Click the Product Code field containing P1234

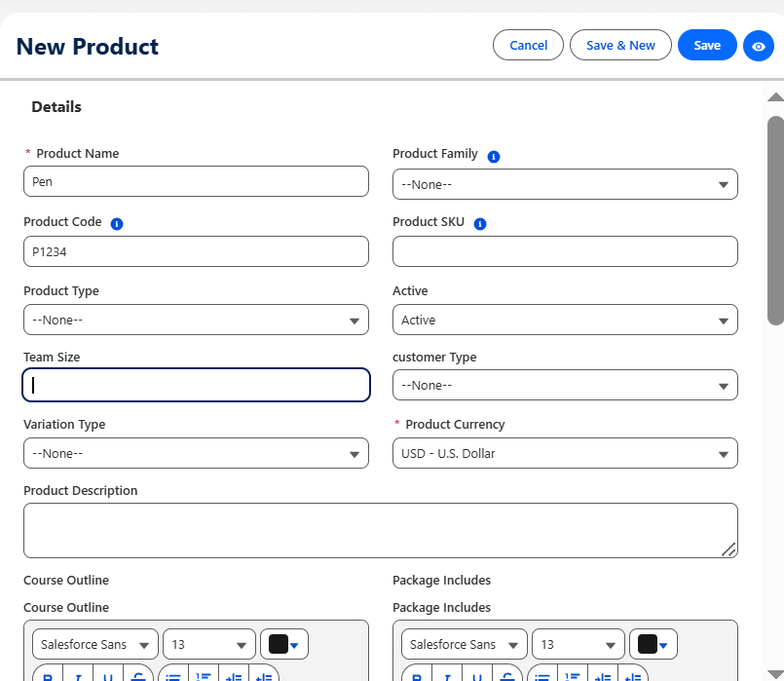click(196, 251)
